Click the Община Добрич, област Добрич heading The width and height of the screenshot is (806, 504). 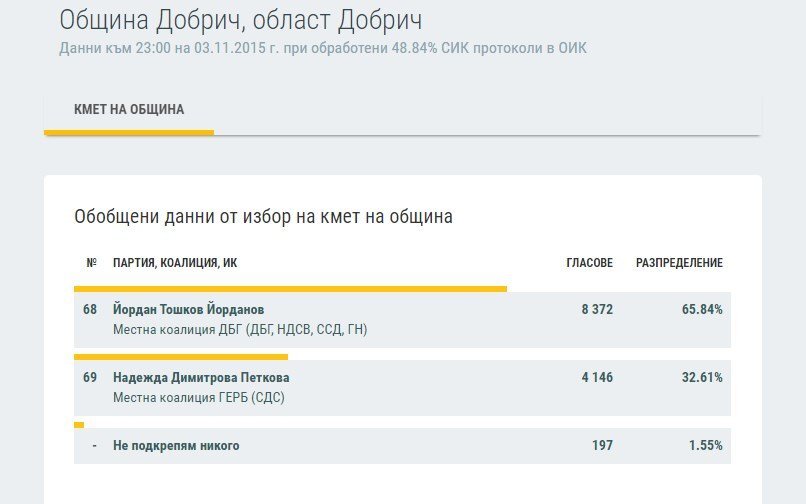pos(241,21)
